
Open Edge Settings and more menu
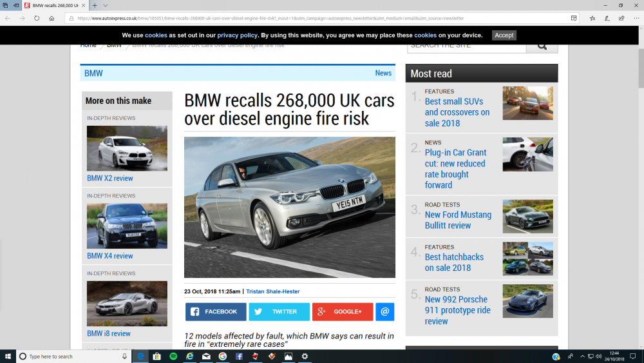(636, 18)
